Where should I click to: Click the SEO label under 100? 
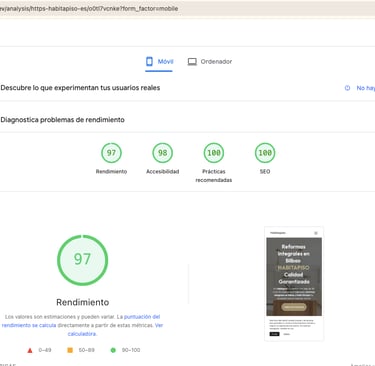265,172
